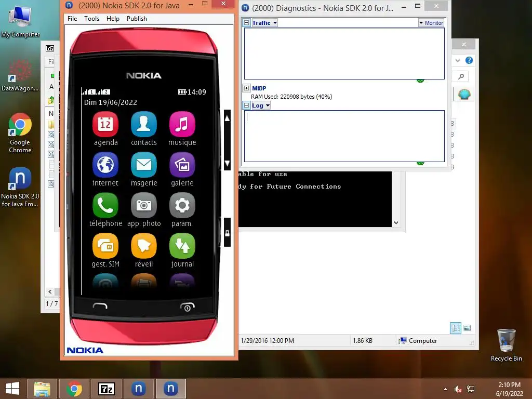
Task: Select the DataWagon desktop shortcut
Action: pos(20,75)
